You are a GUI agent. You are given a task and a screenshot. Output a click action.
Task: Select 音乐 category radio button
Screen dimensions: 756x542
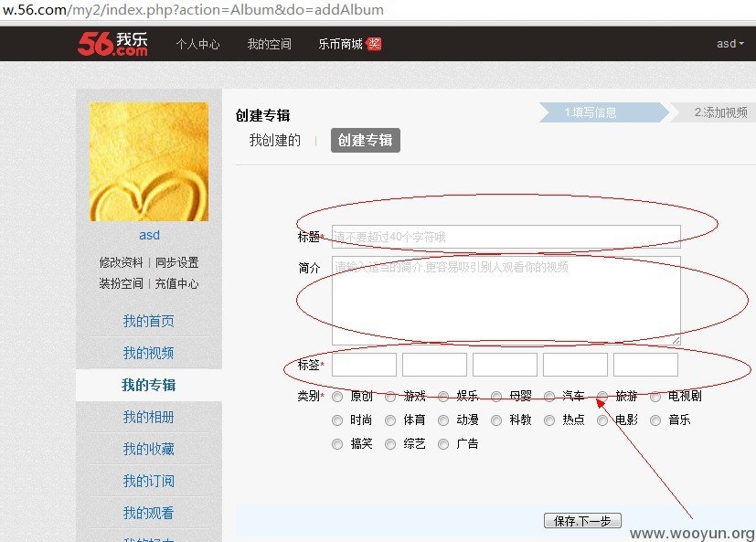pyautogui.click(x=655, y=420)
